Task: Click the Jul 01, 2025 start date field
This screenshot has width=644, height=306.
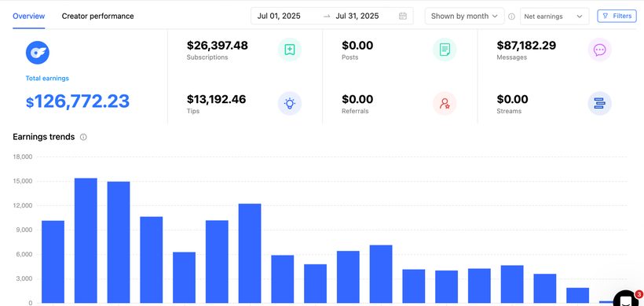Action: pos(279,16)
